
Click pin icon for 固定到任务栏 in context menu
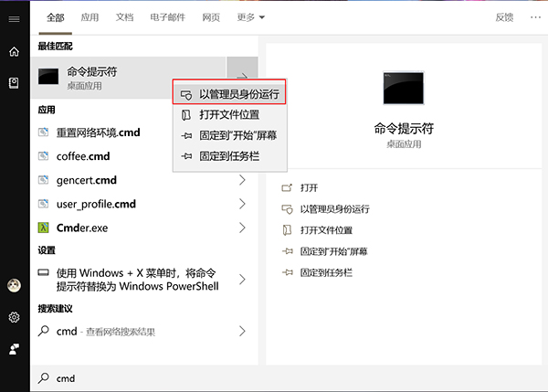tap(186, 156)
